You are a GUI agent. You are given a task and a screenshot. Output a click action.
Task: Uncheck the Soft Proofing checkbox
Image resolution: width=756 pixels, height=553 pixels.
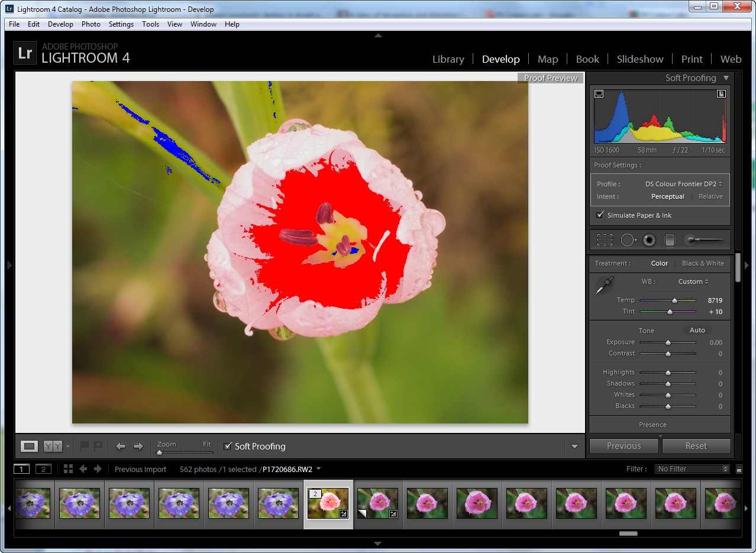228,446
